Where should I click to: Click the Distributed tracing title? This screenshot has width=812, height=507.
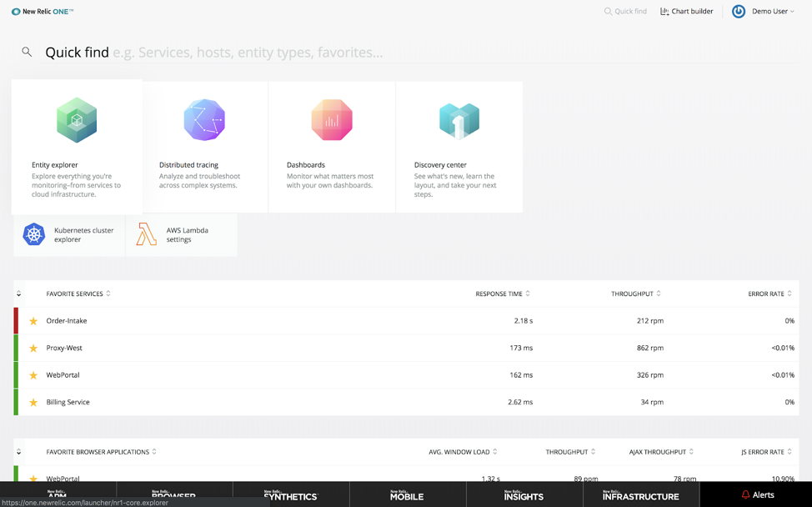click(188, 164)
